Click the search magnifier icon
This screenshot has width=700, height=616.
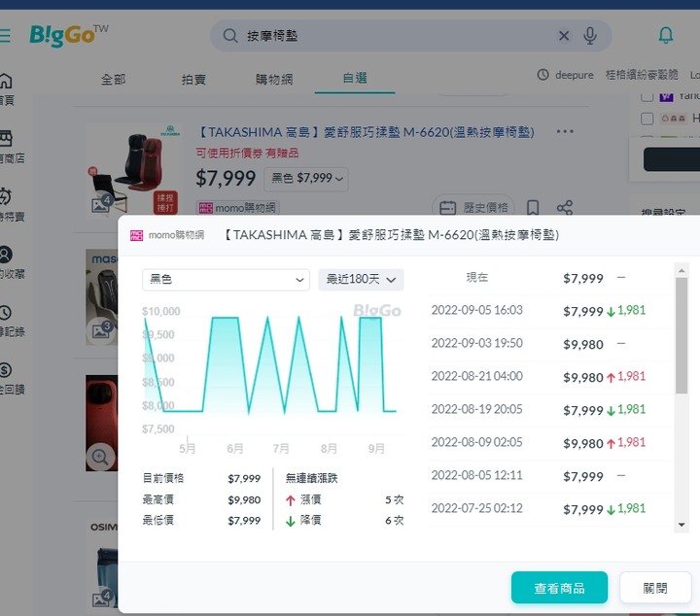[230, 36]
